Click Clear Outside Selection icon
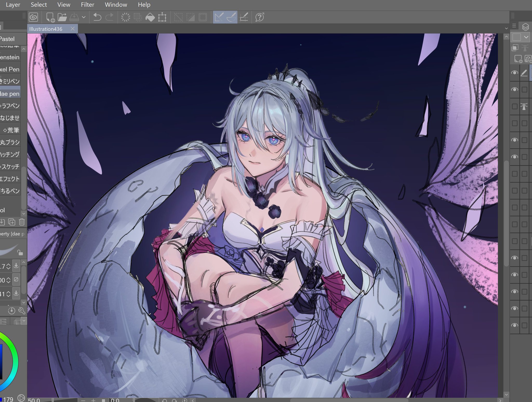532x402 pixels. tap(138, 17)
